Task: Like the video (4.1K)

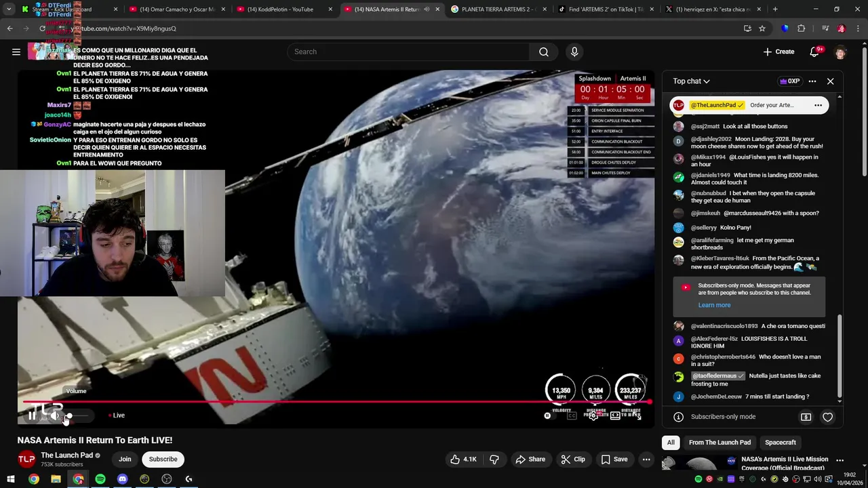Action: click(463, 460)
